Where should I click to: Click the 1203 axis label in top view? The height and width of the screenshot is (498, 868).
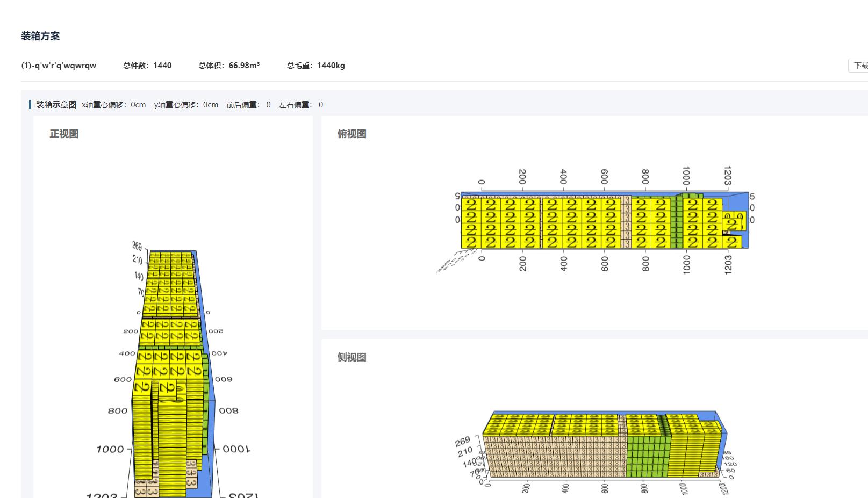point(728,175)
